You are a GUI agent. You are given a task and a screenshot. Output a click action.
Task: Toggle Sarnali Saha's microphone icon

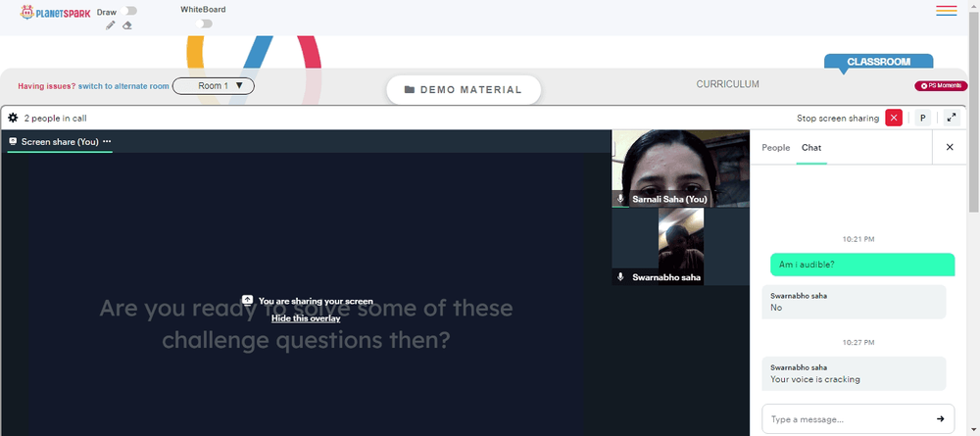620,199
